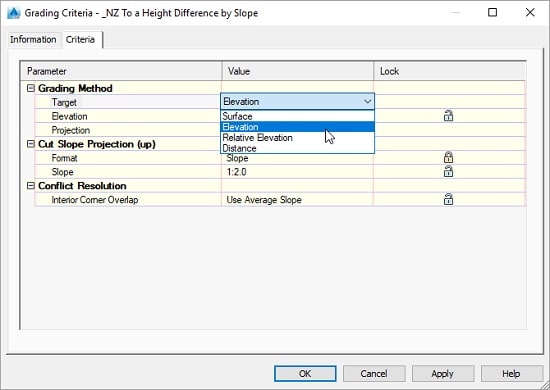Open Help for grading criteria
This screenshot has height=390, width=550.
click(511, 374)
